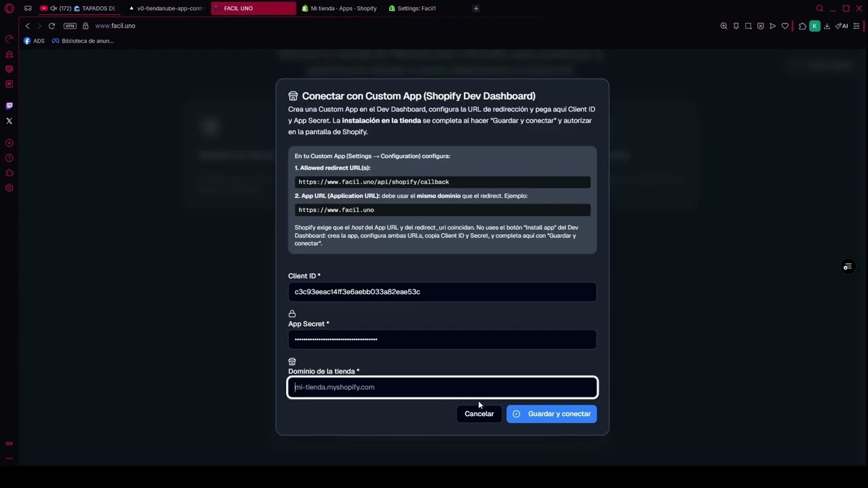The width and height of the screenshot is (868, 488).
Task: Open the ad blocker shield icon
Action: pos(760,26)
